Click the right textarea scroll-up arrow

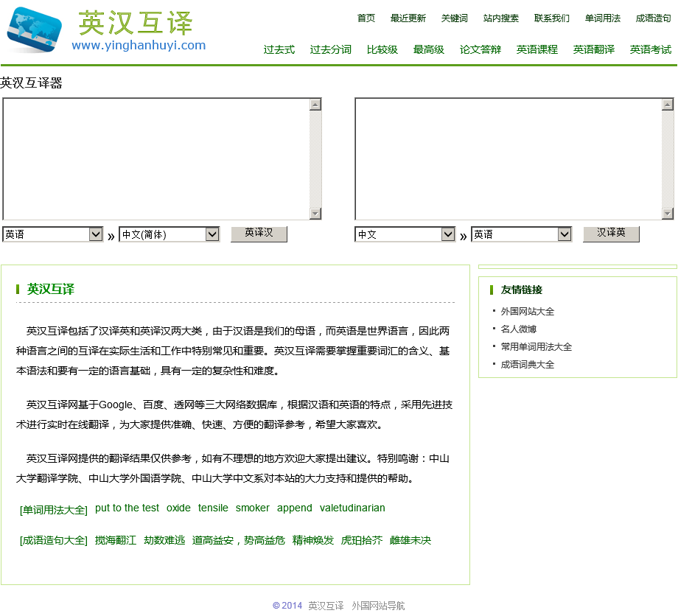coord(668,105)
